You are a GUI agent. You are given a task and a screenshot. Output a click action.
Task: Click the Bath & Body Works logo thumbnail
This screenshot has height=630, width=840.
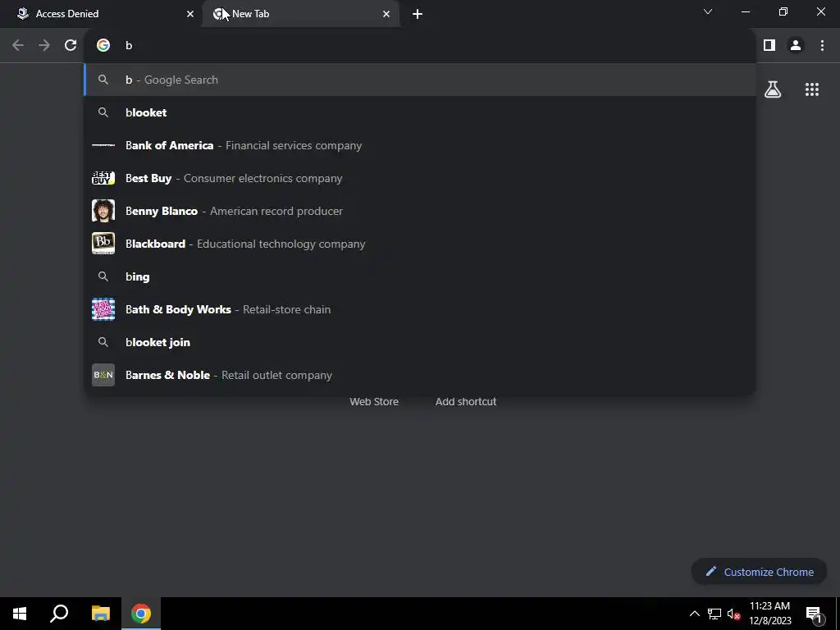[x=103, y=309]
